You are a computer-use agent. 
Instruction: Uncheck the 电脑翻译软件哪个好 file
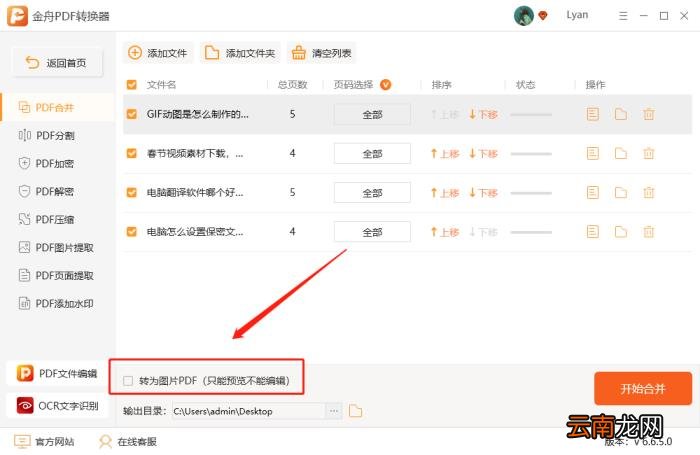coord(132,192)
